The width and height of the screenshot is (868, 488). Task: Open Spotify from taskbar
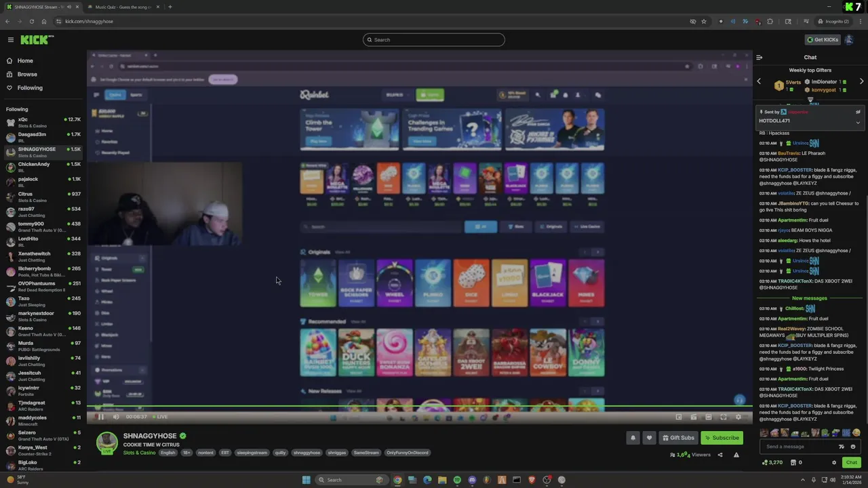[x=457, y=480]
